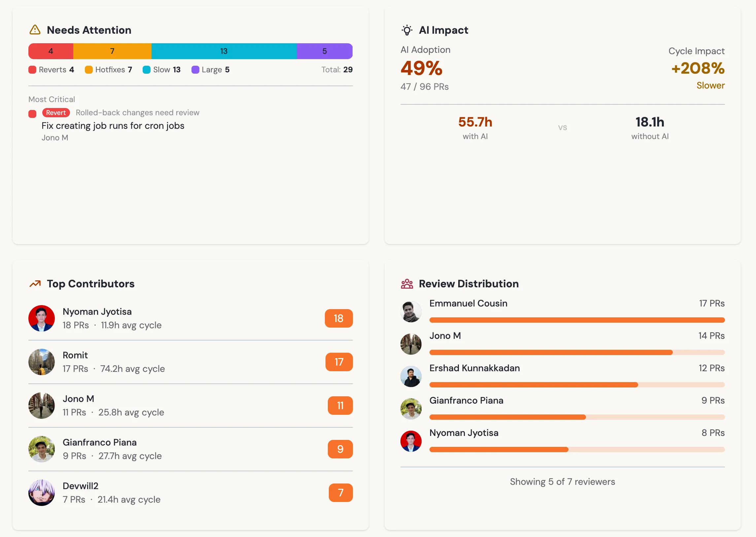Viewport: 756px width, 537px height.
Task: Click the red Revert tag badge
Action: pos(56,113)
